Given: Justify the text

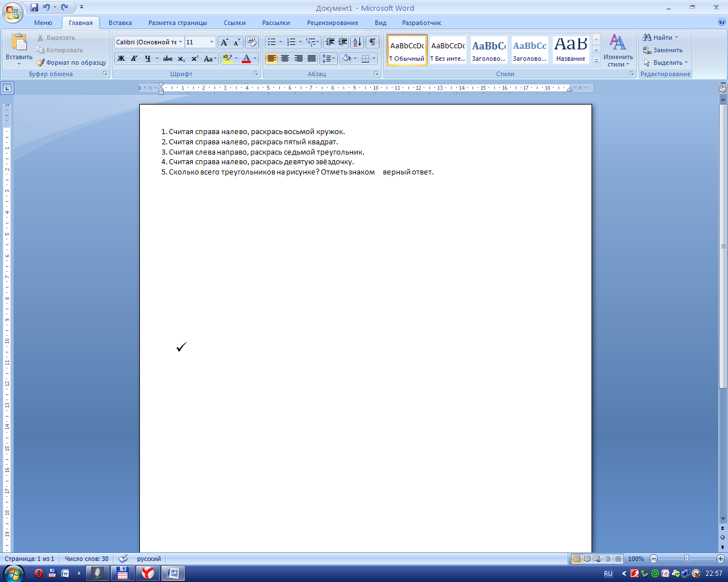Looking at the screenshot, I should click(x=312, y=59).
